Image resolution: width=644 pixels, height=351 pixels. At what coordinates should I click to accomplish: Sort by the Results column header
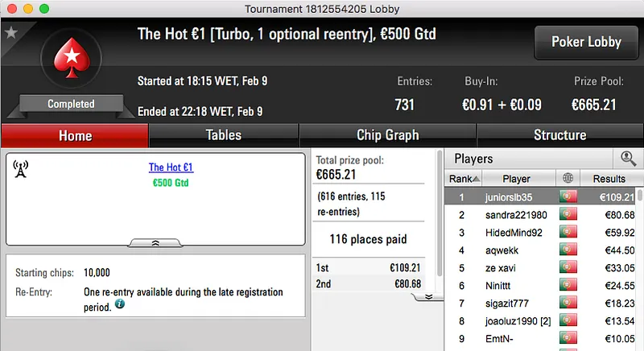pos(609,178)
